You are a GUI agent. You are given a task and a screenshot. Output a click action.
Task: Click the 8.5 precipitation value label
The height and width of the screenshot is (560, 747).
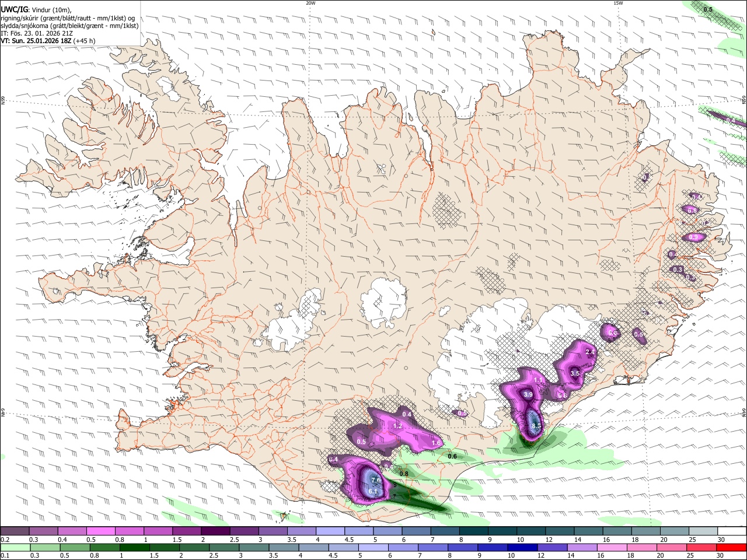(x=537, y=426)
